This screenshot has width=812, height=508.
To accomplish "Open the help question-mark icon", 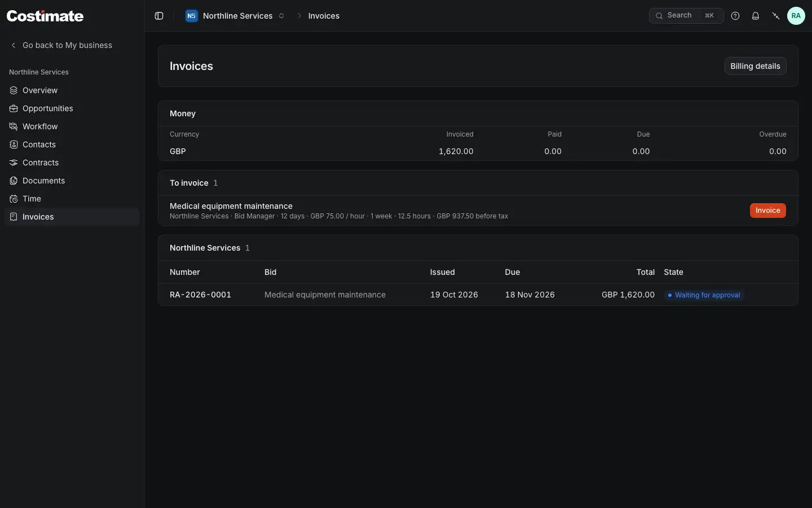I will [735, 16].
